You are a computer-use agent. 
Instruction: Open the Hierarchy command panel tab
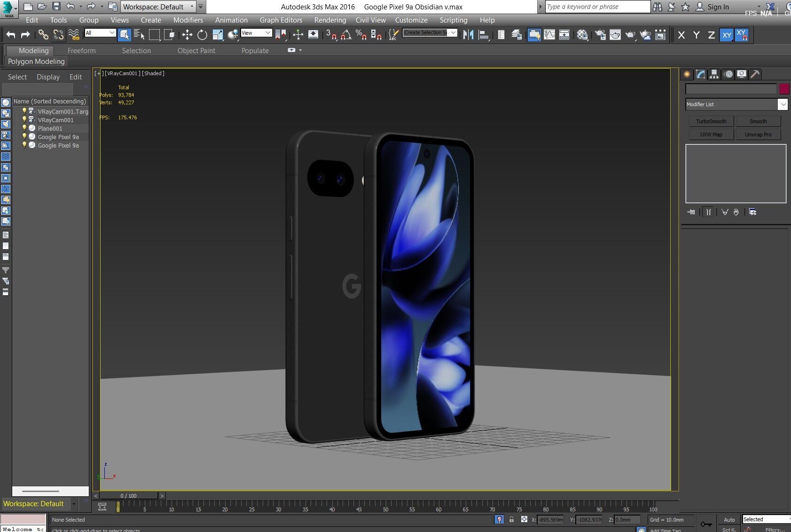point(714,74)
